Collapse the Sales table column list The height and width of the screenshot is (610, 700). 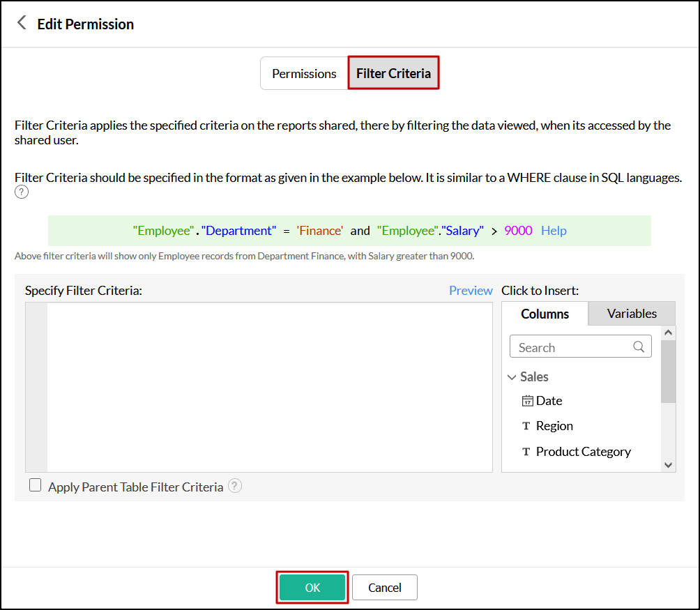(x=512, y=377)
